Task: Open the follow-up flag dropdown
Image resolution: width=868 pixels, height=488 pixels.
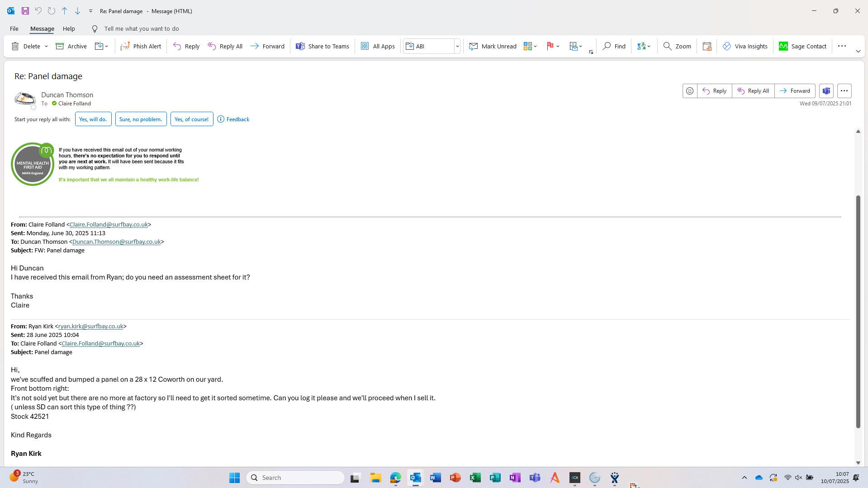Action: (x=558, y=46)
